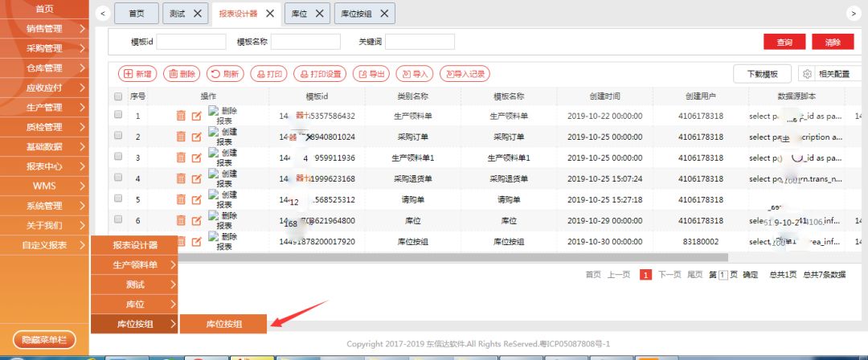Go to 下一页 in pagination
868x360 pixels.
coord(669,275)
